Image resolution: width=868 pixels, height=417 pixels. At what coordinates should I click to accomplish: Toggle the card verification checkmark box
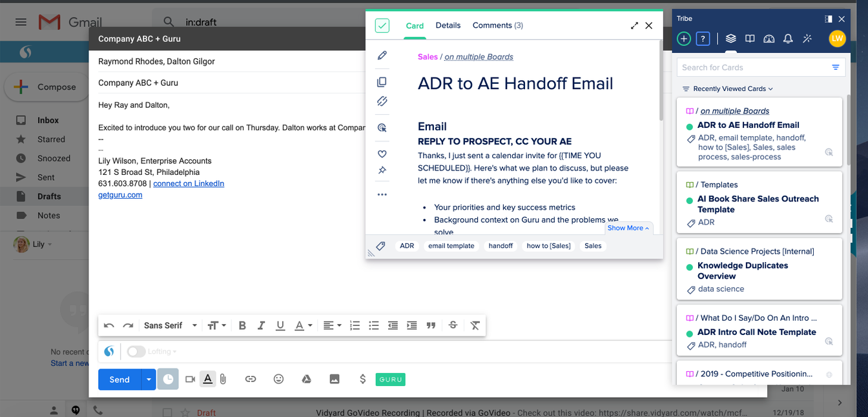point(382,26)
